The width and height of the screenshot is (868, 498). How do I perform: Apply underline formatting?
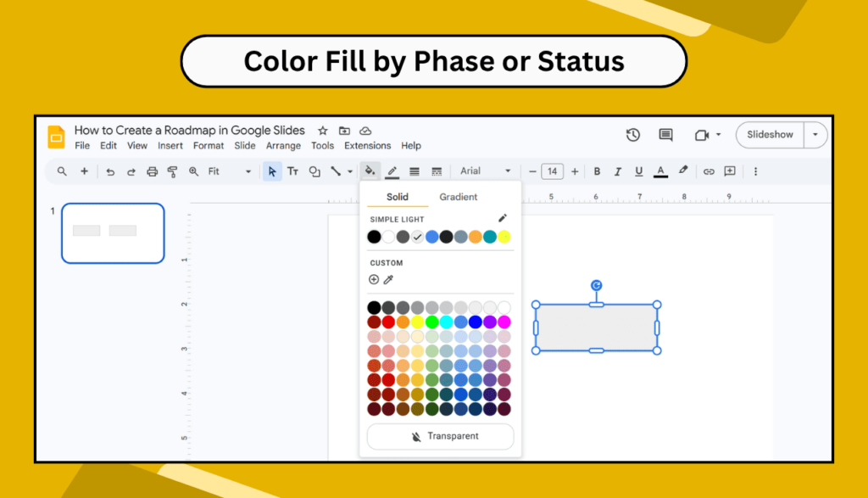639,171
